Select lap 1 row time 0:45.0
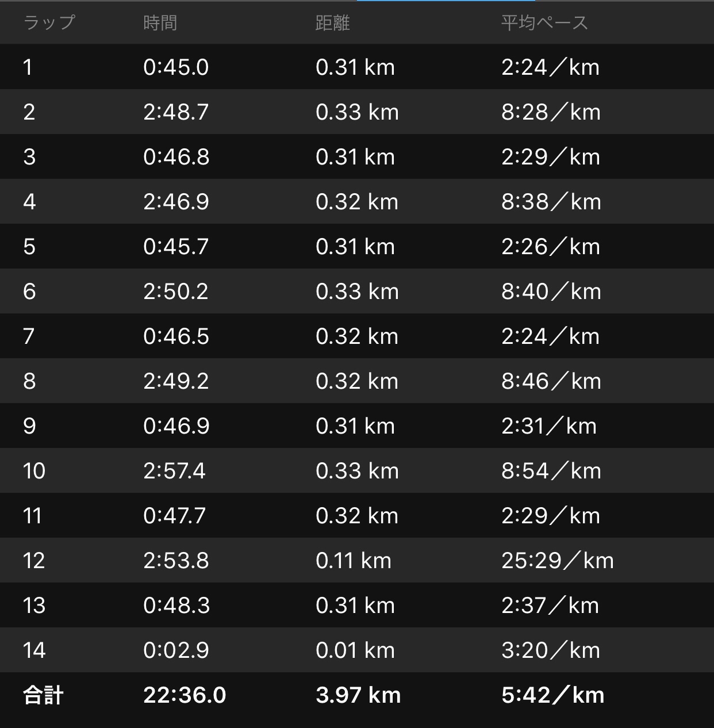 pyautogui.click(x=176, y=67)
